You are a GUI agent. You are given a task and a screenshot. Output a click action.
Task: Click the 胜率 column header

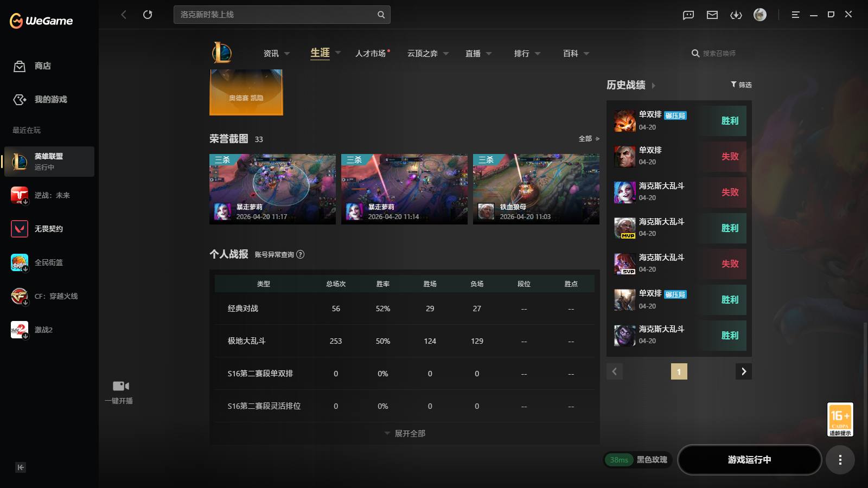pyautogui.click(x=383, y=284)
